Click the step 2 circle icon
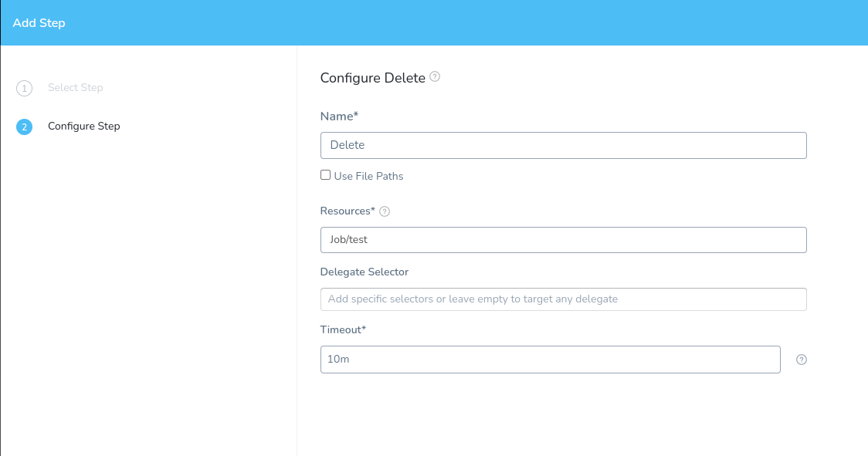 [x=24, y=127]
